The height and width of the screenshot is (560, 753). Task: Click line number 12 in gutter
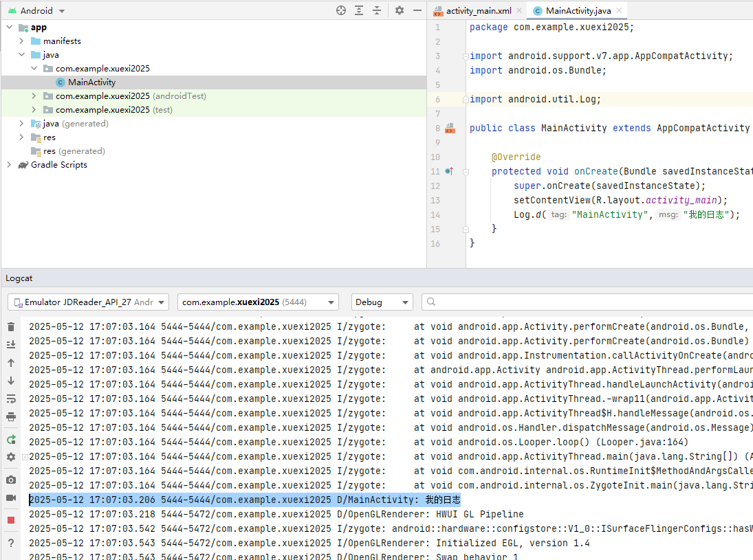(435, 186)
